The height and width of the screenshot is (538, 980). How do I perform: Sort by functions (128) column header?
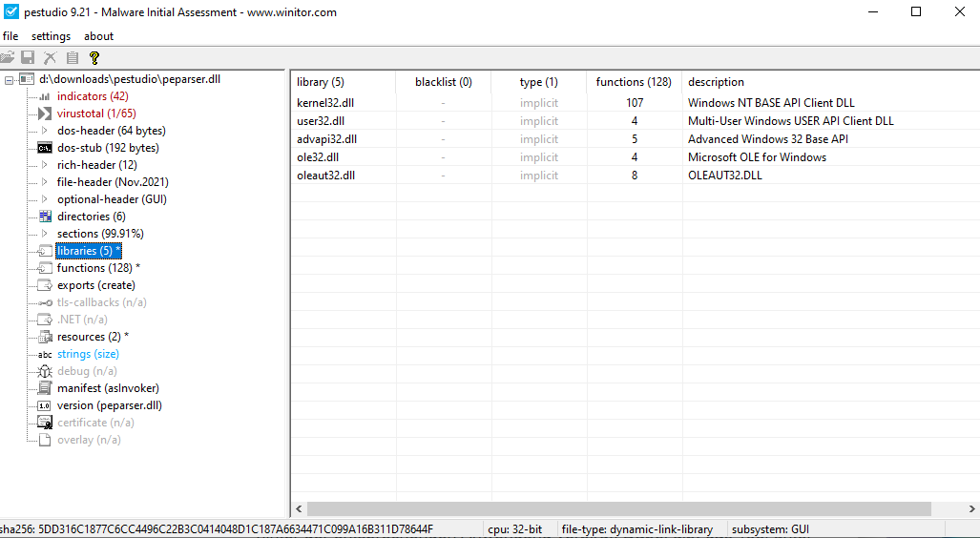pyautogui.click(x=634, y=82)
